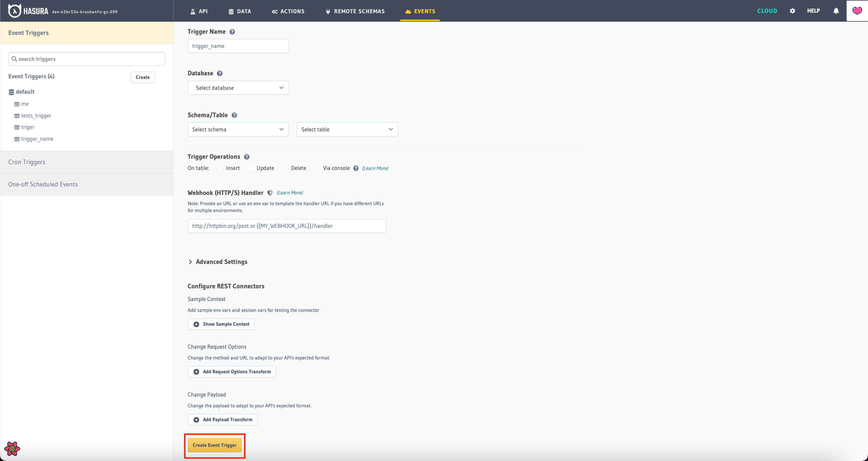Open One-off Scheduled Events
Viewport: 868px width, 461px height.
43,184
